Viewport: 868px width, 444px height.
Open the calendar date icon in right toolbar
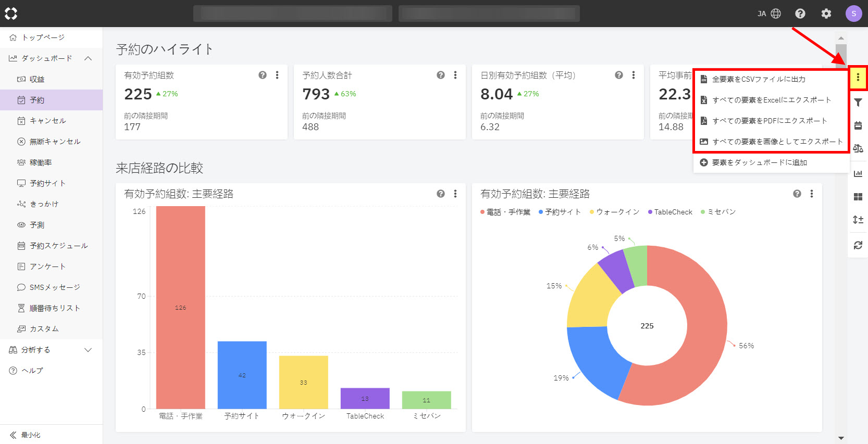point(858,125)
